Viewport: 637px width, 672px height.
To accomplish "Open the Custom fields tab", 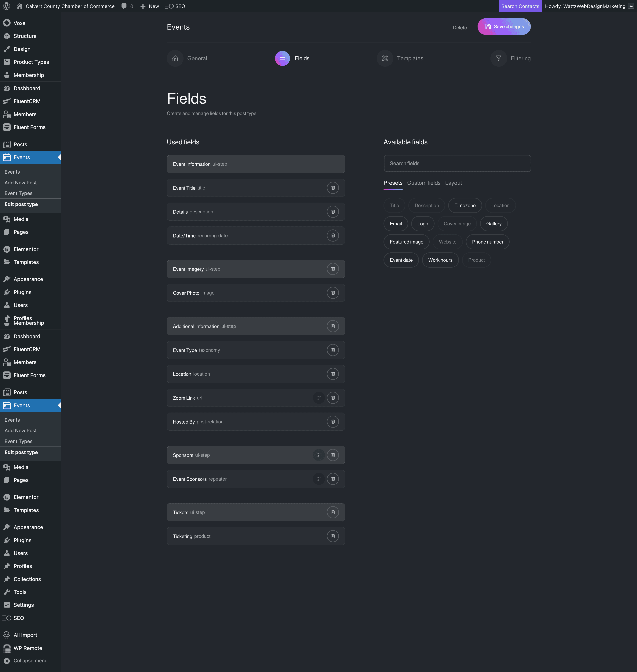I will point(423,183).
